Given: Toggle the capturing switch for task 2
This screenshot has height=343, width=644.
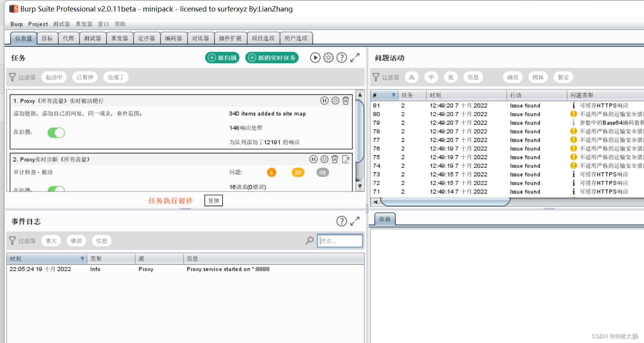Looking at the screenshot, I should point(56,189).
